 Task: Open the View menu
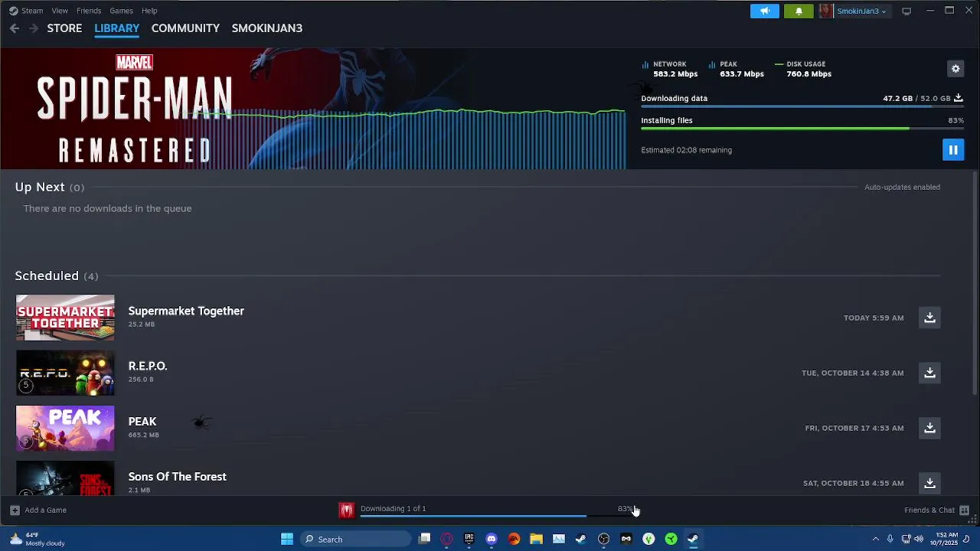click(x=60, y=11)
